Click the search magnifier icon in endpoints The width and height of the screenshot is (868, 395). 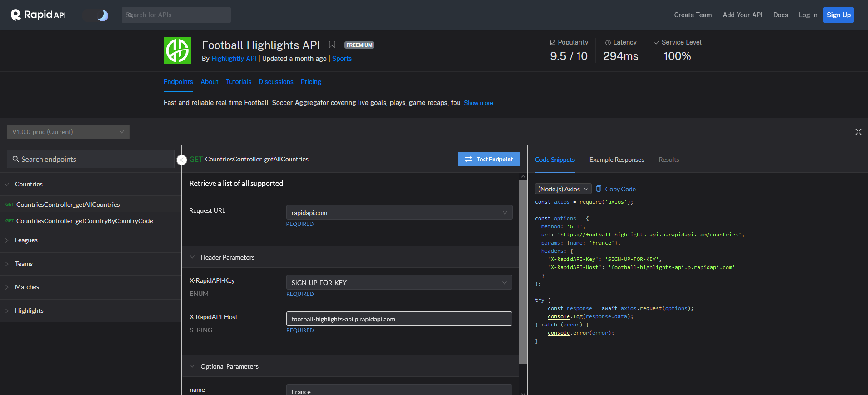click(x=15, y=159)
